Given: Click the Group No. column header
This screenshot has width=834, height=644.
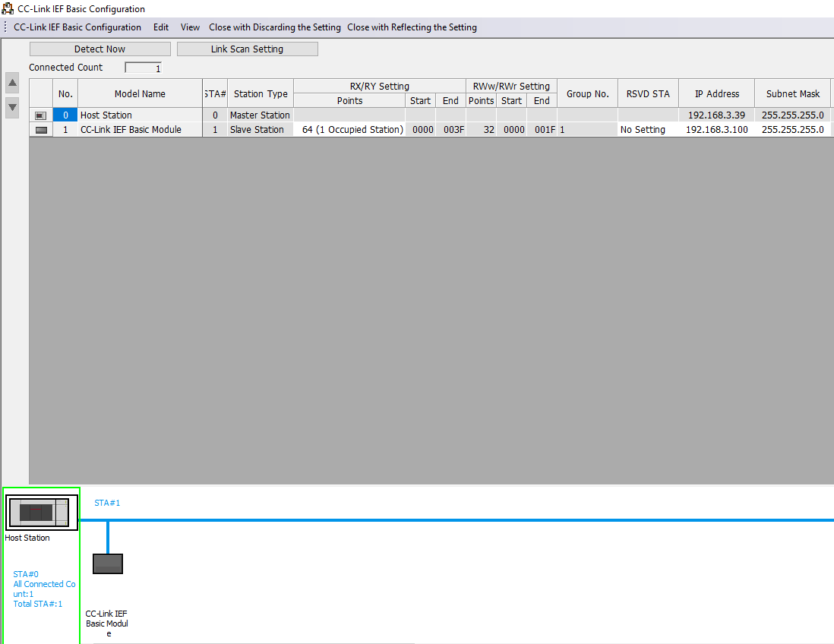Looking at the screenshot, I should (587, 93).
